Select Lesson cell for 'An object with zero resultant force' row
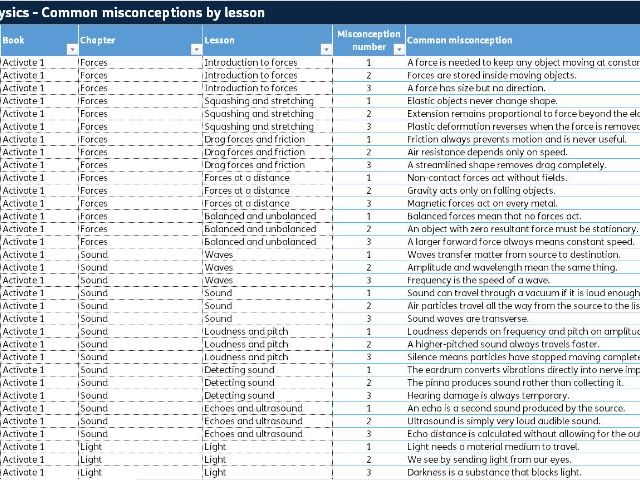The width and height of the screenshot is (640, 480). pos(267,229)
